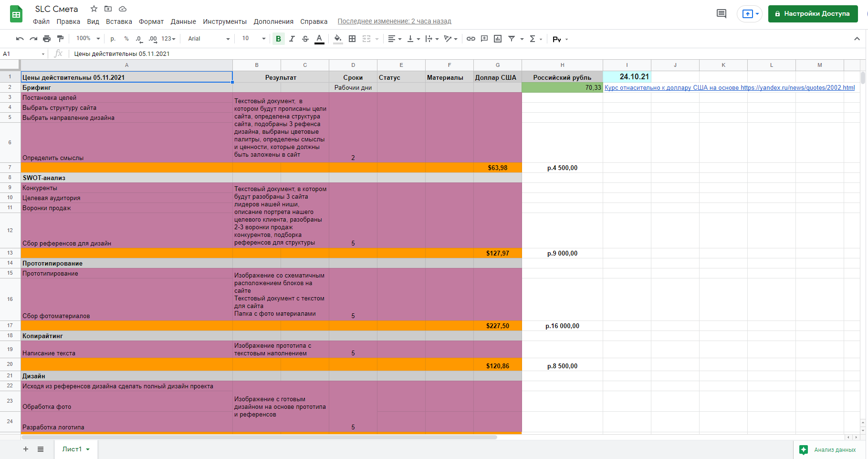Open text rotation dropdown
The height and width of the screenshot is (459, 868).
450,39
